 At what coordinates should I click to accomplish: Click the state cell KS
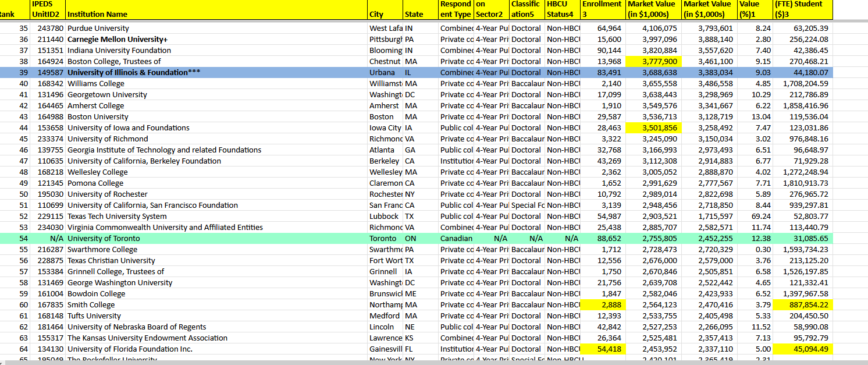pos(420,338)
